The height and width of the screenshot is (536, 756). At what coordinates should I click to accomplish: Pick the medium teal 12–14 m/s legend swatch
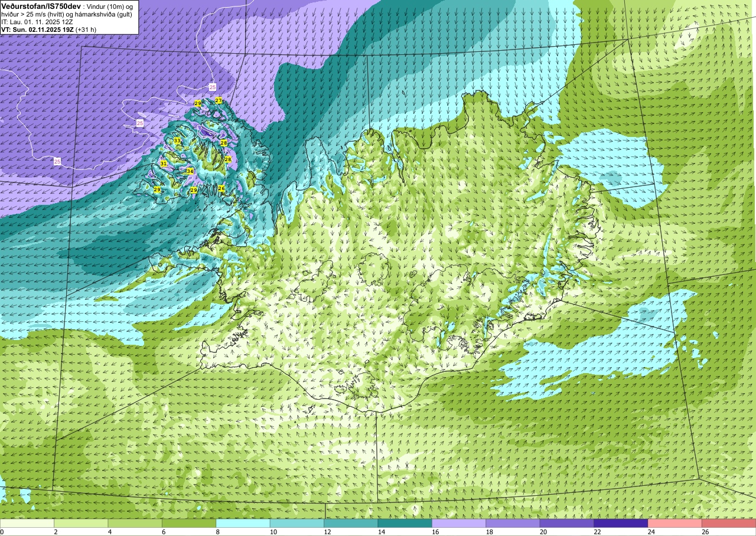[351, 524]
